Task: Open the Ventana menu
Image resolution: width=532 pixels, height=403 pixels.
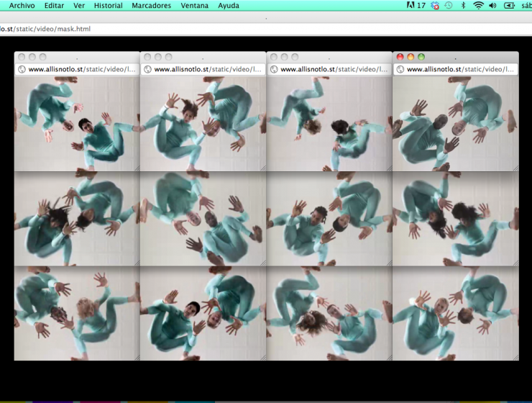Action: coord(194,5)
